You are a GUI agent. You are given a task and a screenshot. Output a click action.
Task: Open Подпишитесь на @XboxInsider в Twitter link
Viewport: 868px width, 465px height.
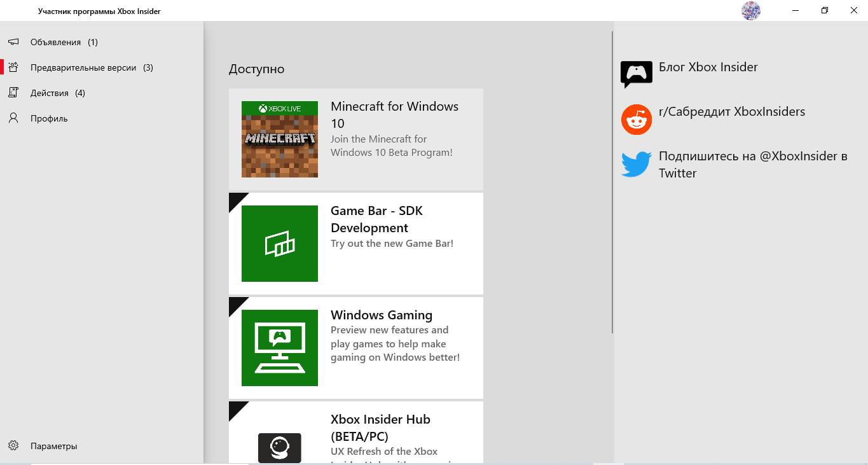[754, 164]
